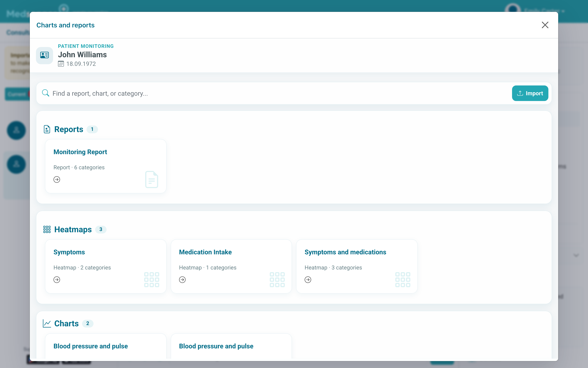
Task: Click the Reports section document icon
Action: click(x=47, y=129)
